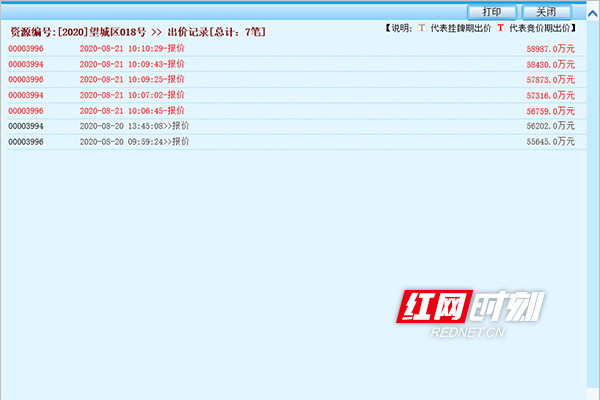Click the 打印 print button
Viewport: 600px width, 400px height.
coord(492,12)
